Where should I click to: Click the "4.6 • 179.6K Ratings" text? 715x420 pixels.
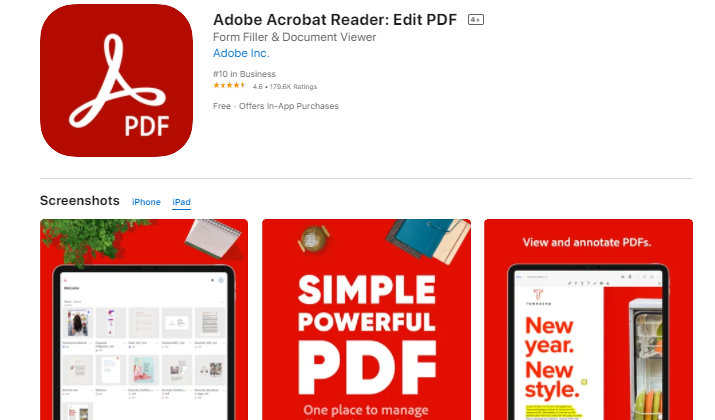point(285,87)
